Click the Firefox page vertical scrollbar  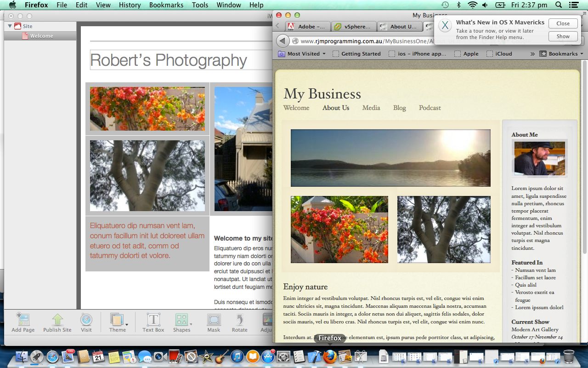(584, 156)
